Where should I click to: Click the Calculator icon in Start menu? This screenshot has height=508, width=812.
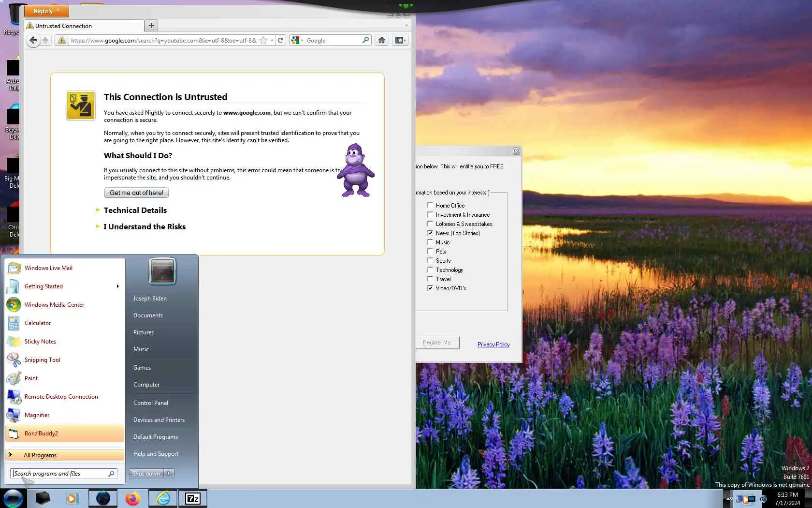(x=14, y=323)
